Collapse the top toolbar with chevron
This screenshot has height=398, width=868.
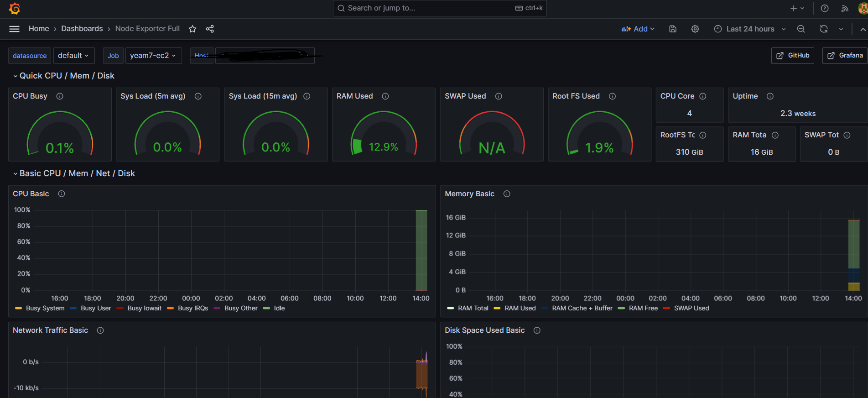pos(863,29)
